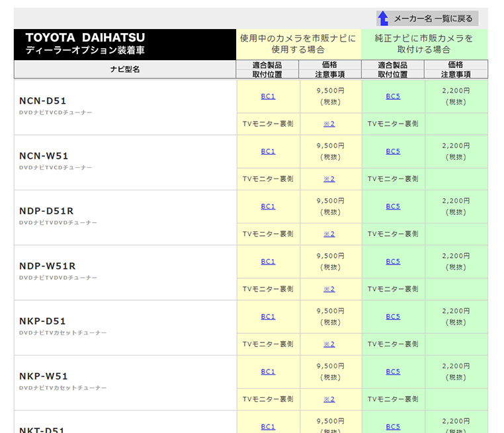Image resolution: width=504 pixels, height=433 pixels.
Task: Click yellow TVモニター裏側 cell for NCN-D51
Action: click(x=268, y=124)
